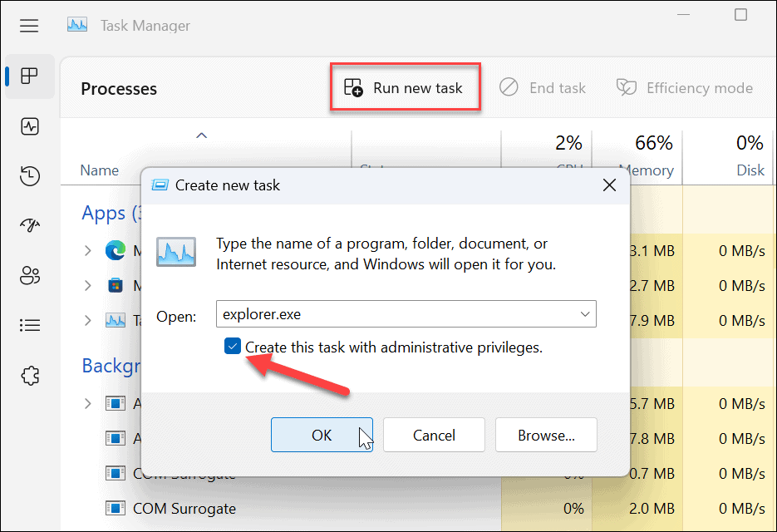This screenshot has width=777, height=532.
Task: Expand the Microsoft Edge process entry
Action: tap(87, 250)
